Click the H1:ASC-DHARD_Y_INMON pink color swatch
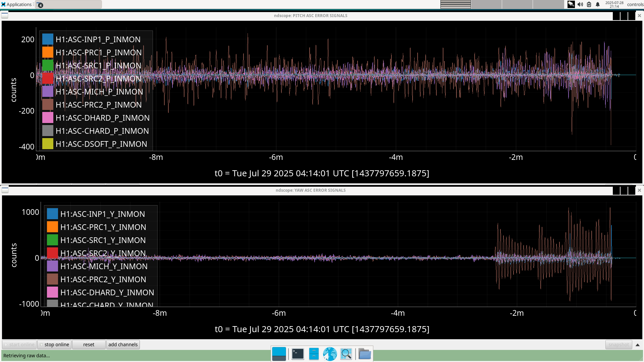Viewport: 644px width, 362px height. point(52,292)
